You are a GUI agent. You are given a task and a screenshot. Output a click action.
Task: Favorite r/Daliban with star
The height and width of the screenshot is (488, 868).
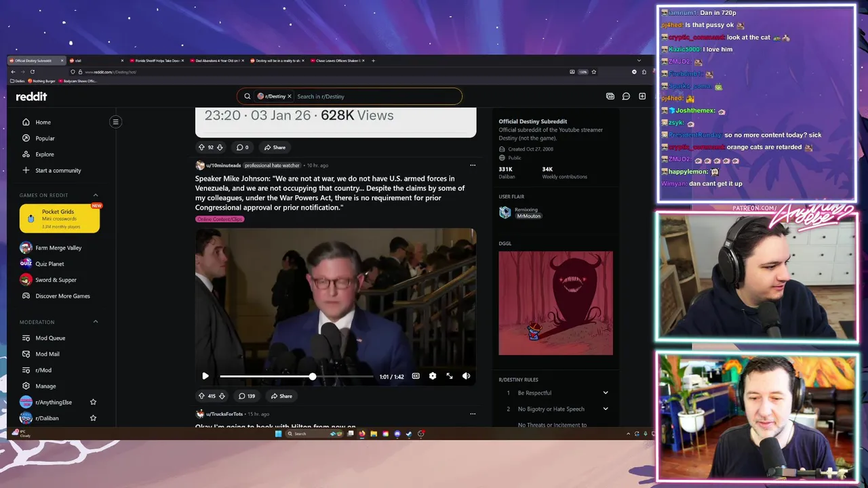tap(94, 418)
